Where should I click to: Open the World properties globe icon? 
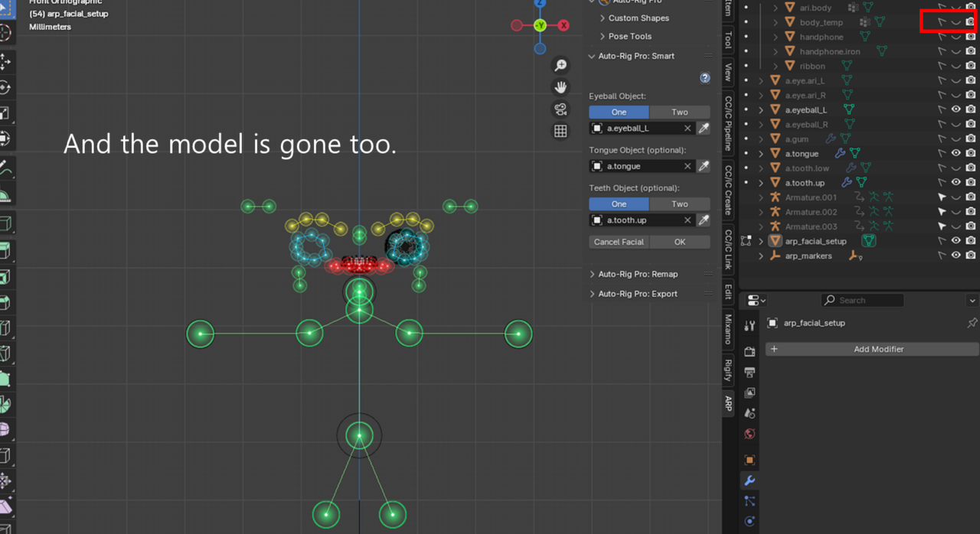[x=750, y=434]
